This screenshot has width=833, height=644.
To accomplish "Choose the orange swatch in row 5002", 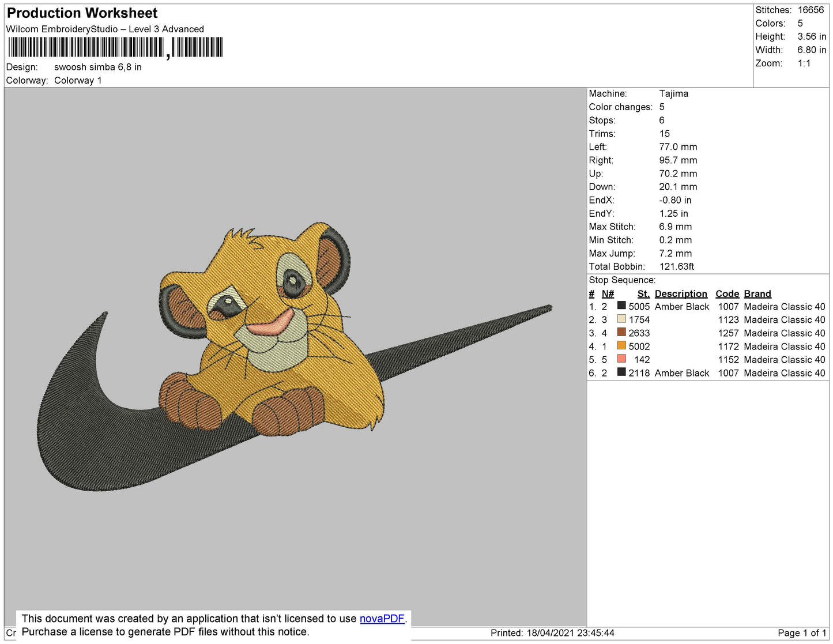I will [621, 345].
